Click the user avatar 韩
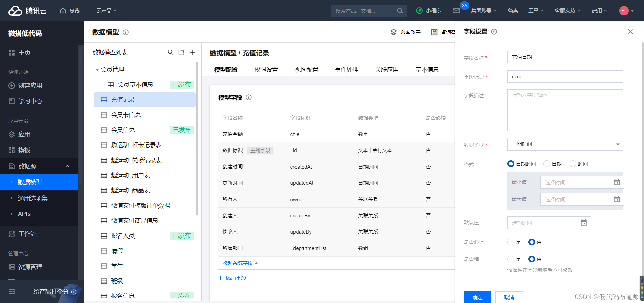The image size is (644, 303). coord(624,11)
